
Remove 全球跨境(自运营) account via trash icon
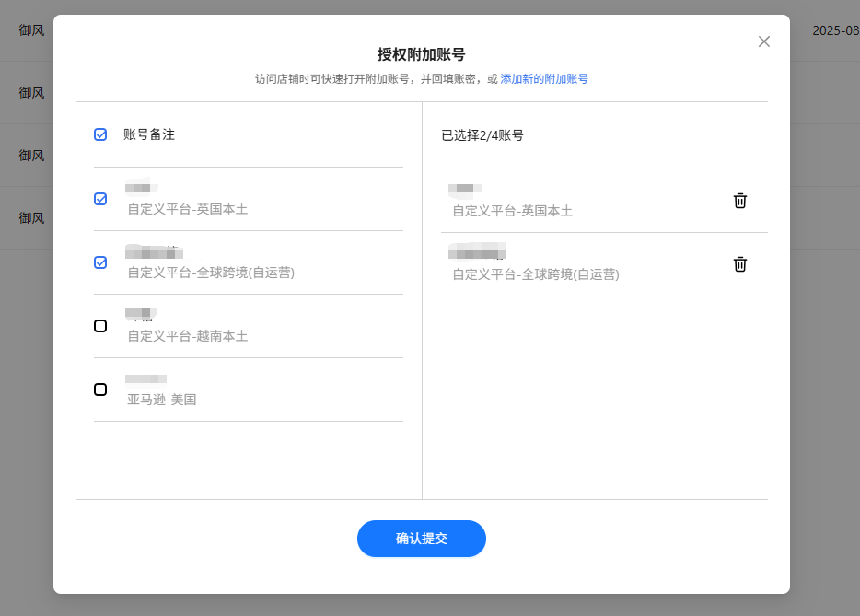(739, 264)
